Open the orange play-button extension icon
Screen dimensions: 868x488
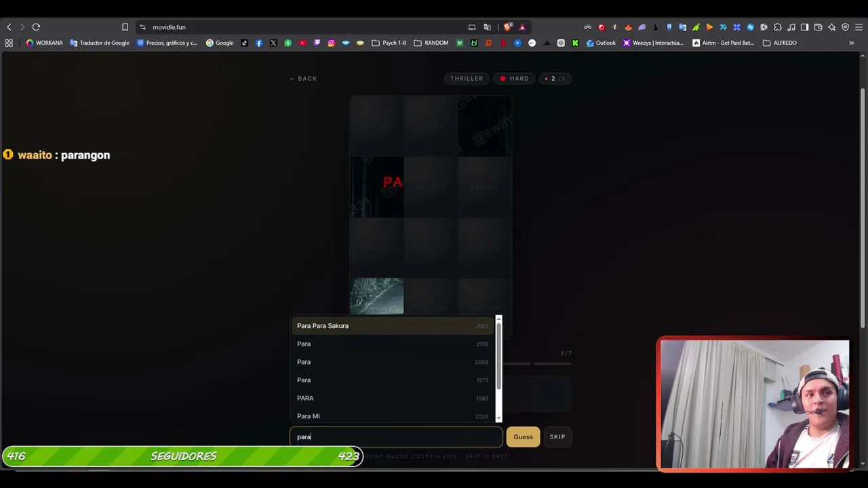click(x=709, y=27)
